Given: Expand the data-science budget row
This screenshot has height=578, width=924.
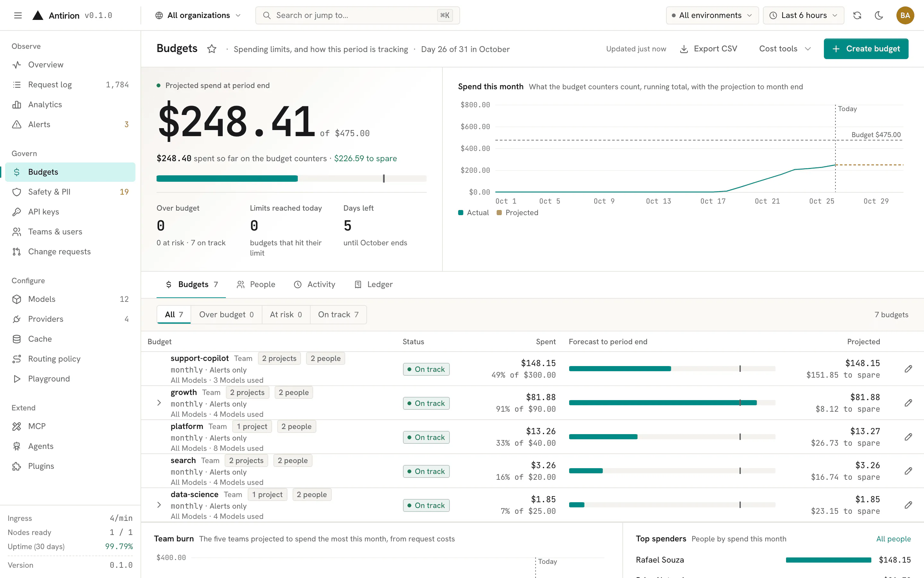Looking at the screenshot, I should [x=159, y=505].
